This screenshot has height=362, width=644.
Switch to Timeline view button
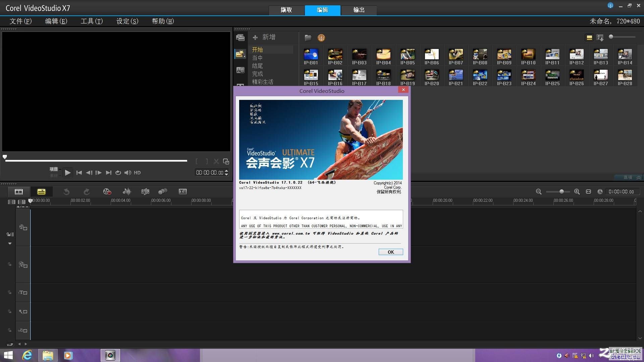point(41,191)
